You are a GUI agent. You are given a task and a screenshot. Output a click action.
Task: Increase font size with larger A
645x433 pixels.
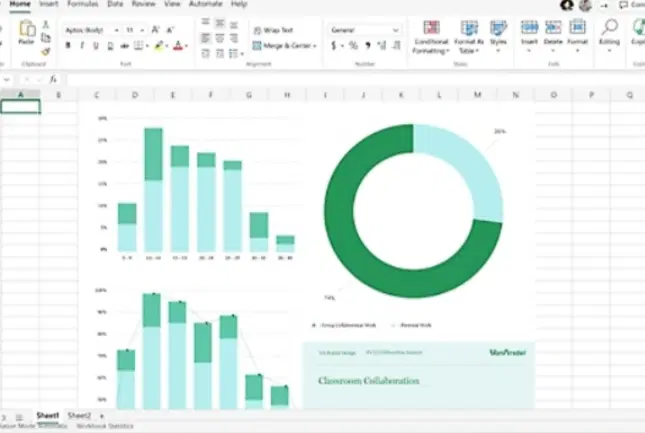click(155, 30)
